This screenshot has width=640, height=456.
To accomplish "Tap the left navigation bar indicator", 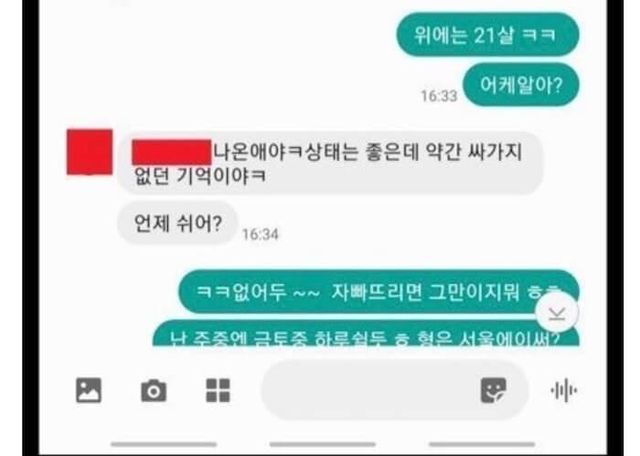I will (x=164, y=444).
